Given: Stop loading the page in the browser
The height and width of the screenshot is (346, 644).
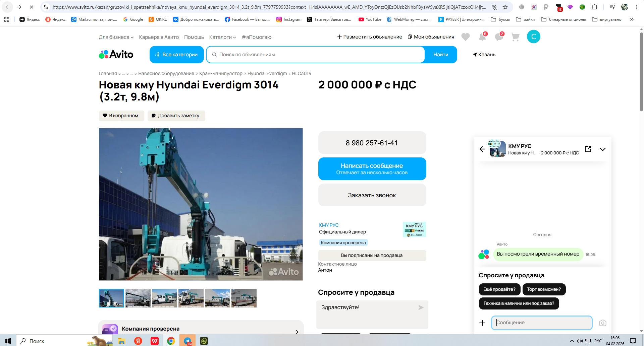Looking at the screenshot, I should pyautogui.click(x=31, y=7).
